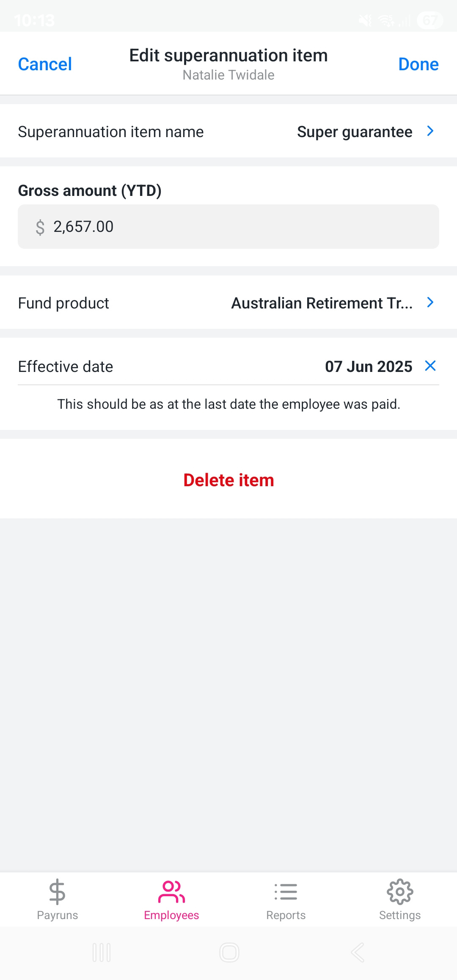Image resolution: width=457 pixels, height=980 pixels.
Task: Clear the effective date with the X icon
Action: (430, 366)
